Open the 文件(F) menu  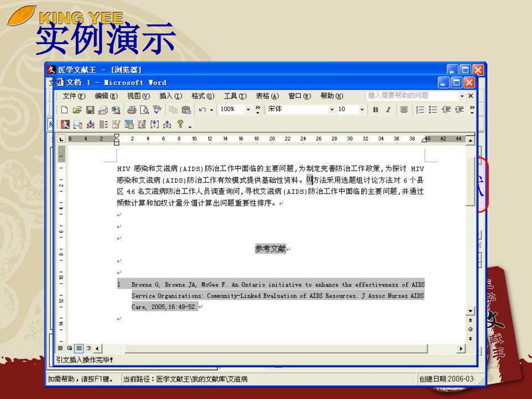click(74, 96)
